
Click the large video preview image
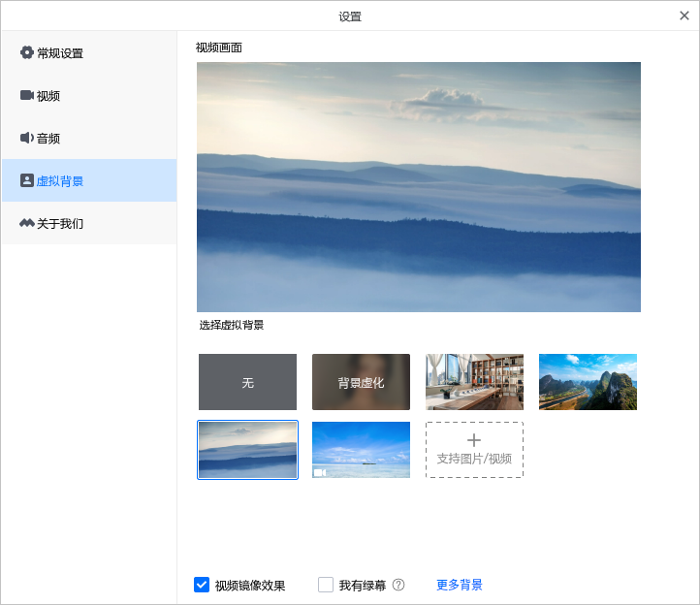[x=419, y=187]
